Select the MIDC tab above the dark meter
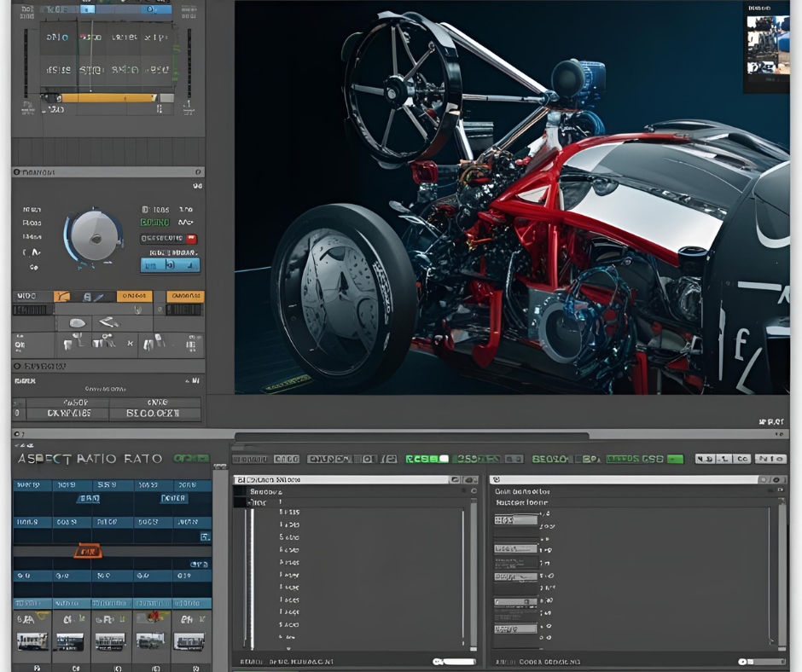This screenshot has width=802, height=672. tap(32, 296)
